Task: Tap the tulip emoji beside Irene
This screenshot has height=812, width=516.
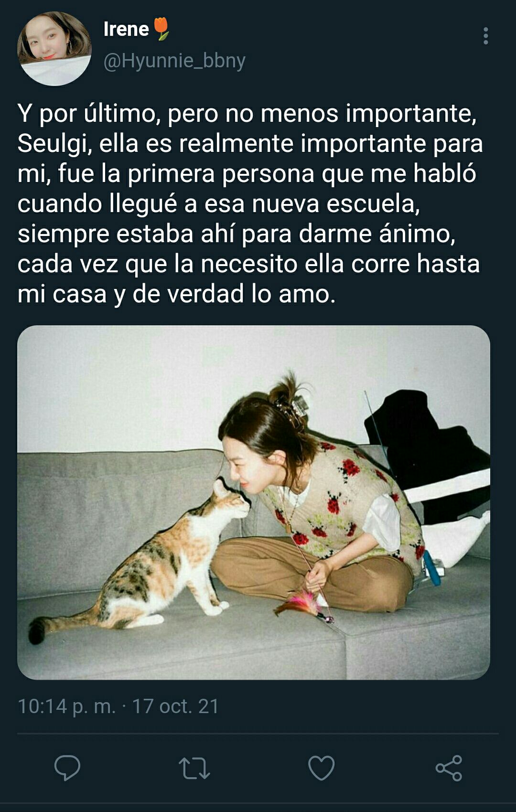Action: tap(161, 29)
